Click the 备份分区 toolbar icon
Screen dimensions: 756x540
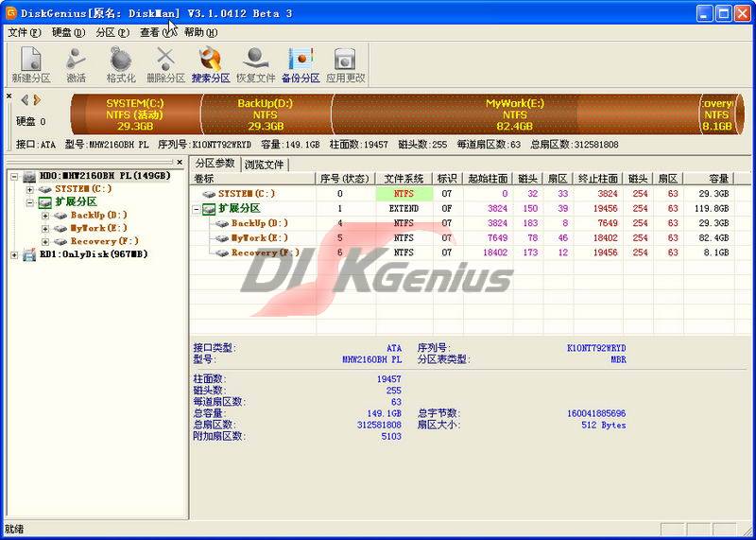[x=301, y=65]
